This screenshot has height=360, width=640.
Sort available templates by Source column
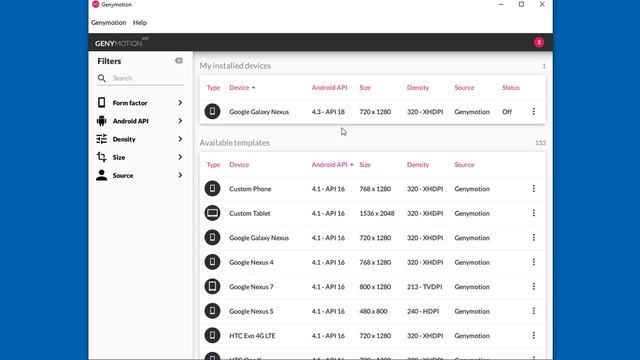[464, 164]
